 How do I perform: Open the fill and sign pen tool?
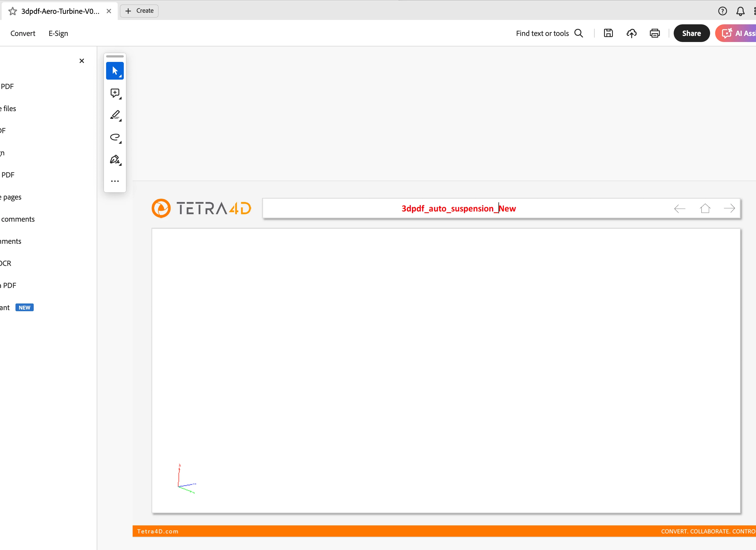click(115, 159)
